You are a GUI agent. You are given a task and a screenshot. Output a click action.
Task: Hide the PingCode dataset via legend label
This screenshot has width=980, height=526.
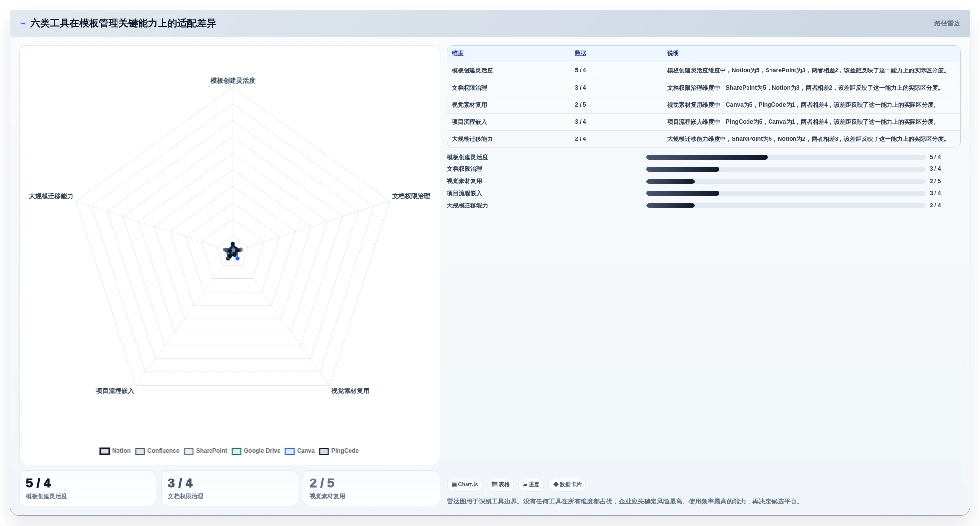pos(345,451)
